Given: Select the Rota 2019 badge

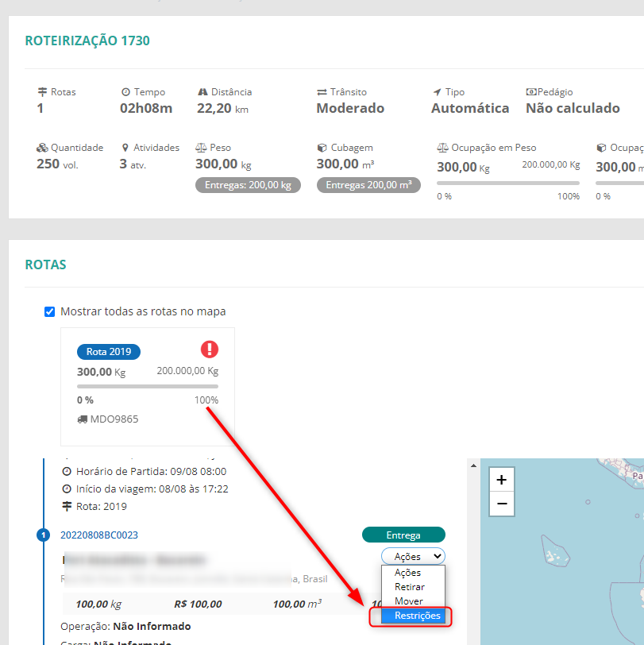Looking at the screenshot, I should coord(109,352).
